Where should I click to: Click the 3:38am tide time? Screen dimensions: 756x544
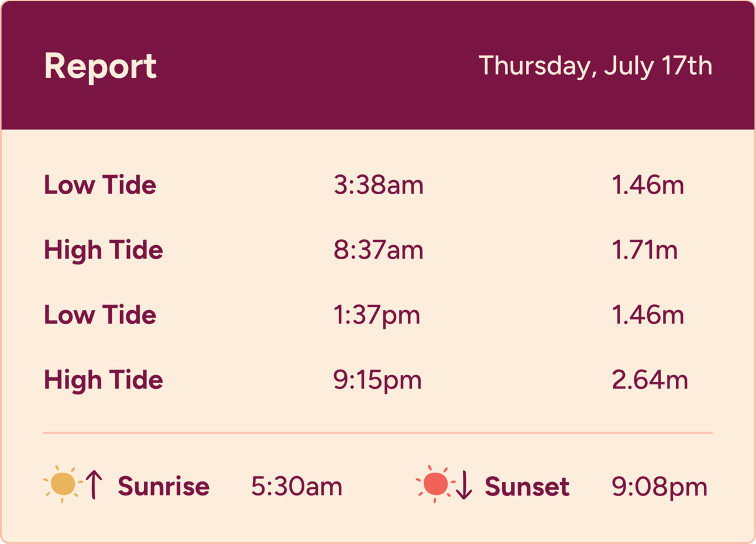point(379,185)
